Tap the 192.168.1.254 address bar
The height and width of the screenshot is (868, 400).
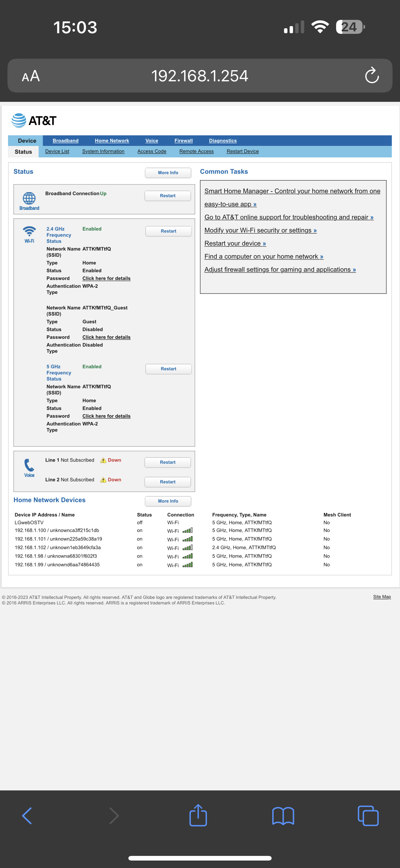pyautogui.click(x=200, y=75)
